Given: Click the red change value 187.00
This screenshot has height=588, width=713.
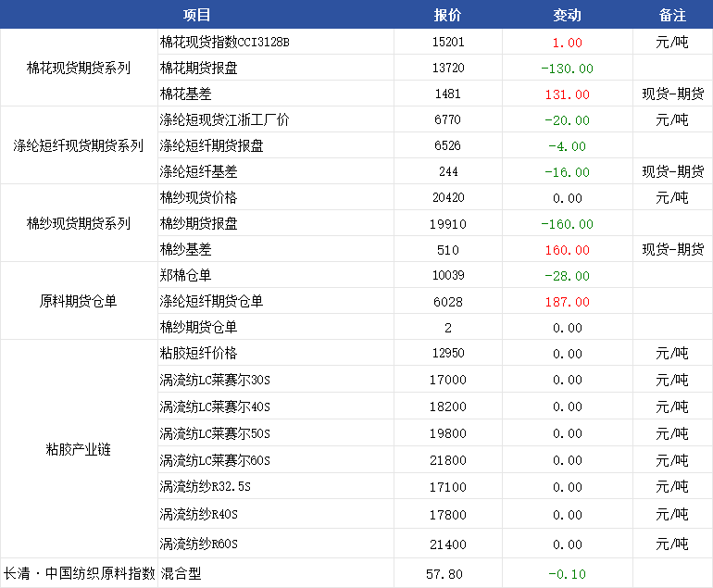Looking at the screenshot, I should pos(567,302).
